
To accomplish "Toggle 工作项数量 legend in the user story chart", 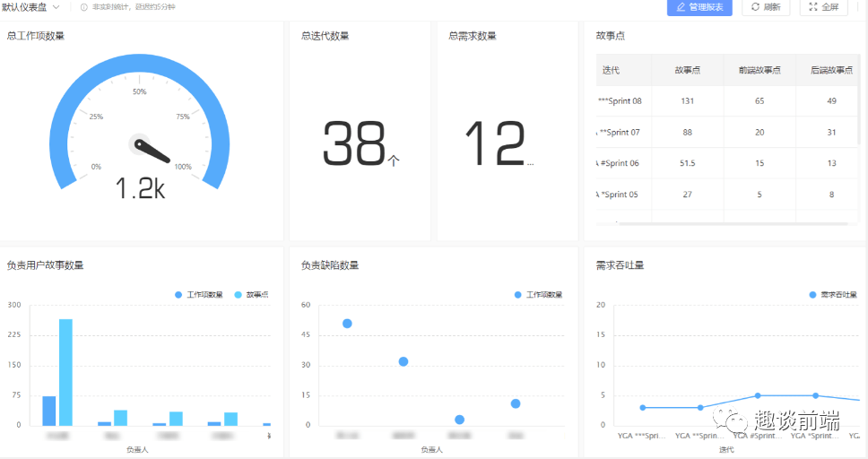I will click(x=199, y=295).
